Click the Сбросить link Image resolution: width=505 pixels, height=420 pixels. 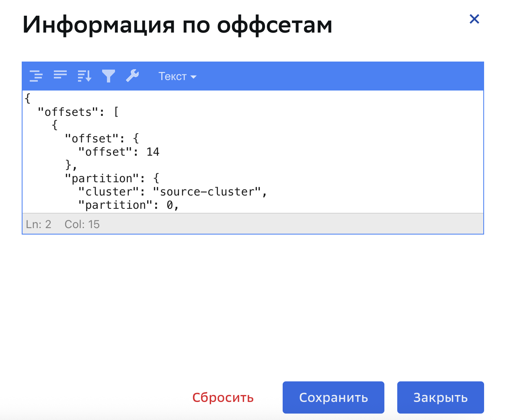coord(223,397)
